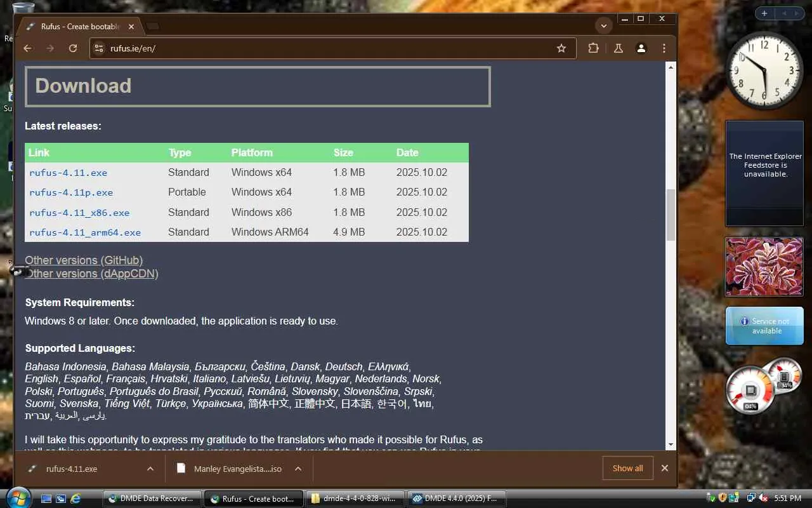Close the downloads bar
Viewport: 812px width, 508px height.
(x=665, y=469)
